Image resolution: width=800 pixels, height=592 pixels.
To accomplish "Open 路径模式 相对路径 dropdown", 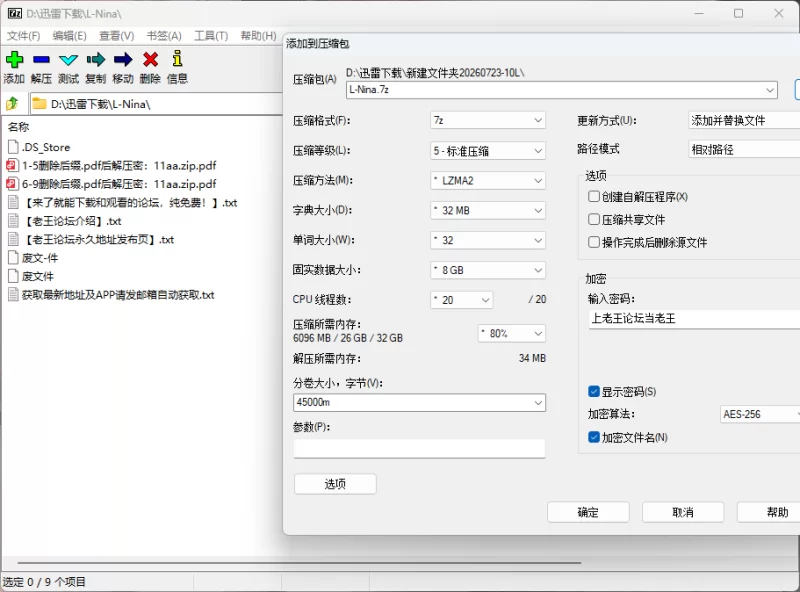I will point(744,150).
